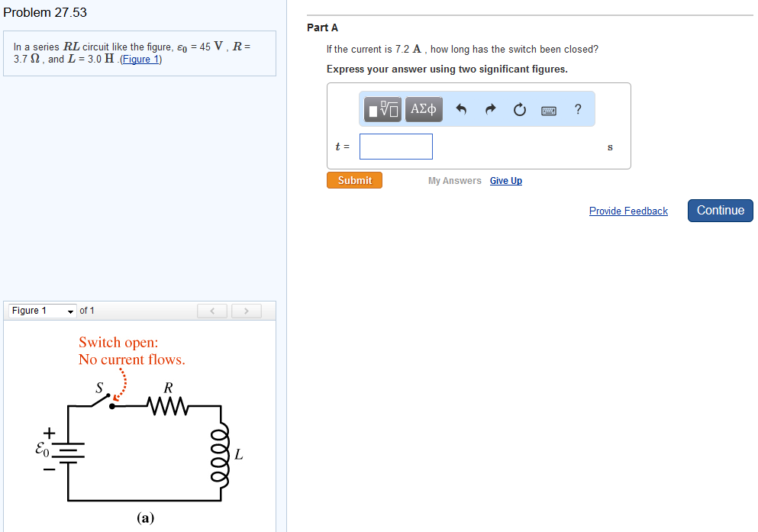Select the Part A section heading
Viewport: 758px width, 532px height.
[x=322, y=27]
